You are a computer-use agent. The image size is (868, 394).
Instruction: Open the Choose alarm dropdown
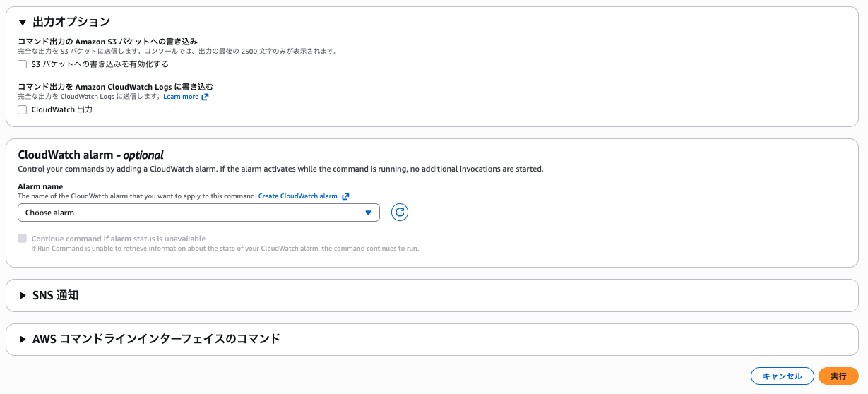click(x=198, y=213)
